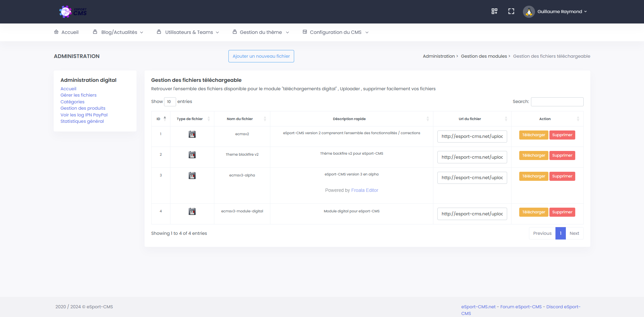
Task: Select the URL field for Theme blackfire v2
Action: (x=472, y=157)
